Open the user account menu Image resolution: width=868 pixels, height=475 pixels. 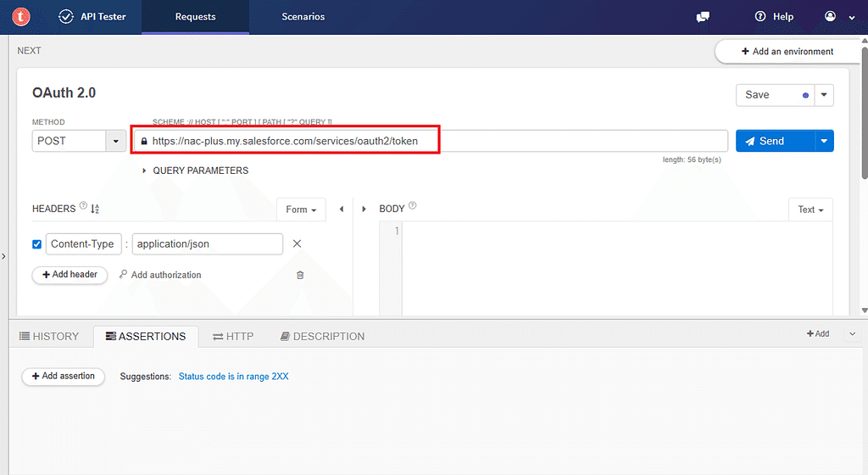pyautogui.click(x=839, y=17)
